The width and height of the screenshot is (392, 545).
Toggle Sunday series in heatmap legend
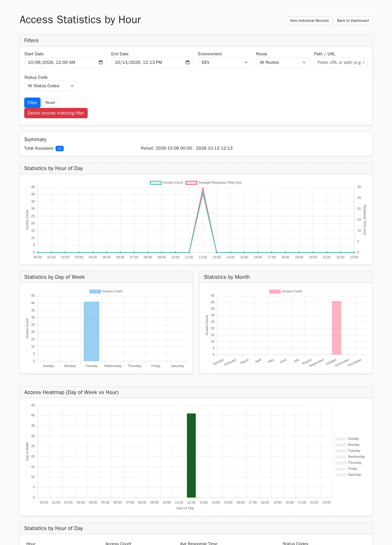[347, 439]
